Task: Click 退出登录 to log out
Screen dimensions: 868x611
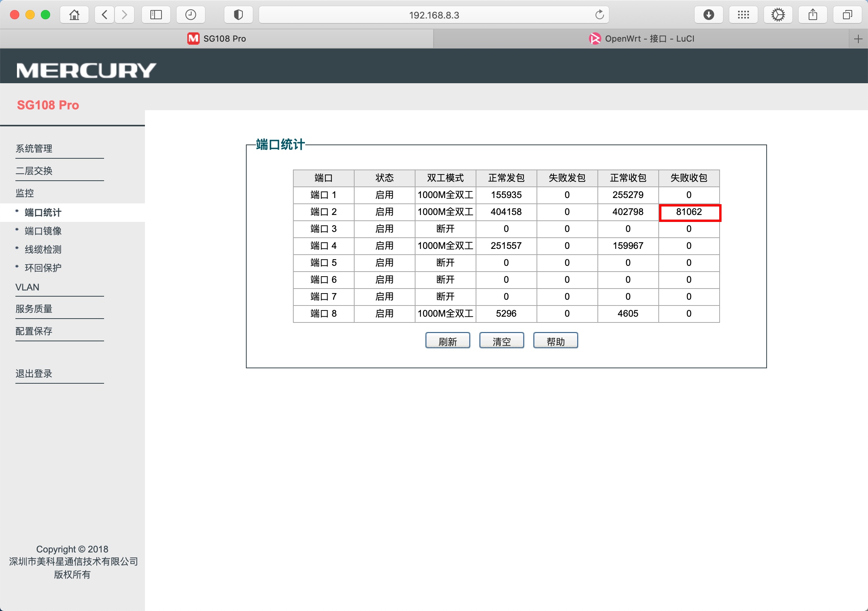Action: [x=33, y=373]
